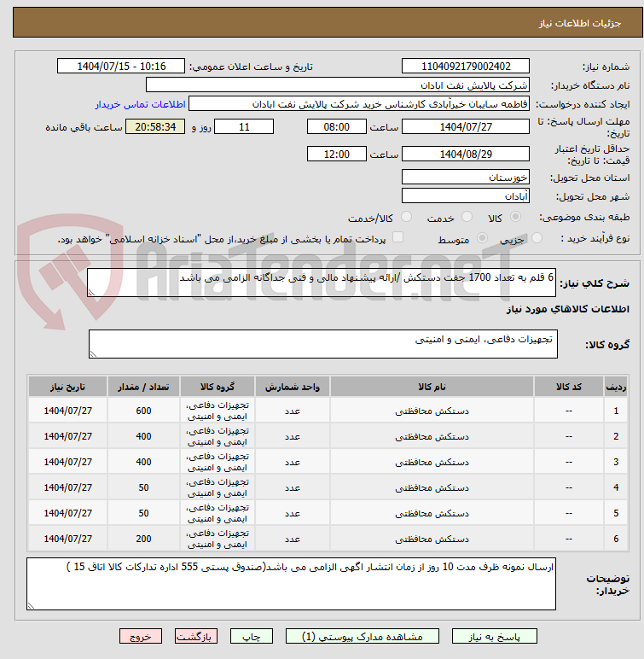Click the public announcement date field 1404/07/15
The height and width of the screenshot is (659, 644).
[121, 66]
